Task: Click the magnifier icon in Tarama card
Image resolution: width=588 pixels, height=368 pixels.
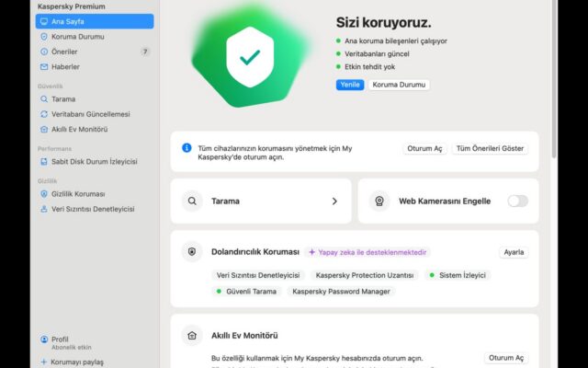Action: pyautogui.click(x=192, y=201)
